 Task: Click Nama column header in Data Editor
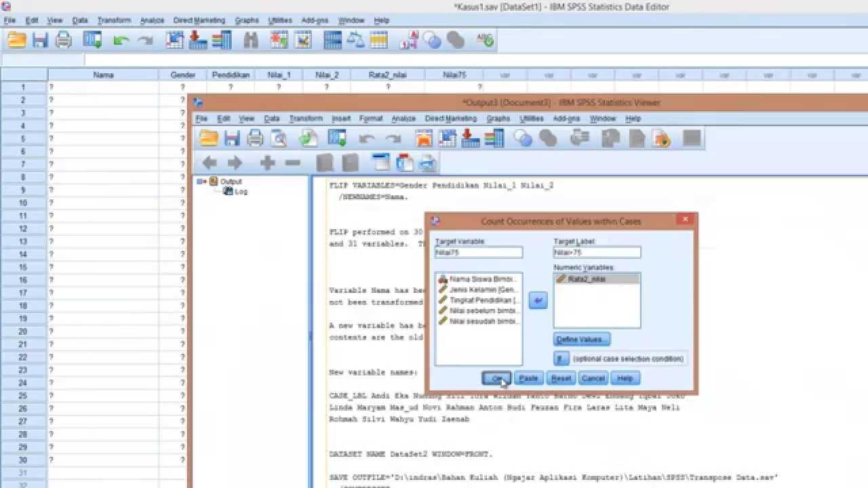pos(103,75)
